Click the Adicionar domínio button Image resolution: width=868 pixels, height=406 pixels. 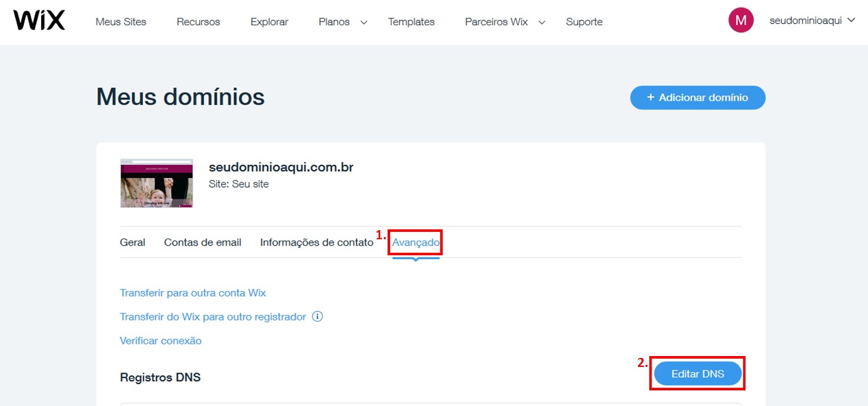tap(698, 98)
